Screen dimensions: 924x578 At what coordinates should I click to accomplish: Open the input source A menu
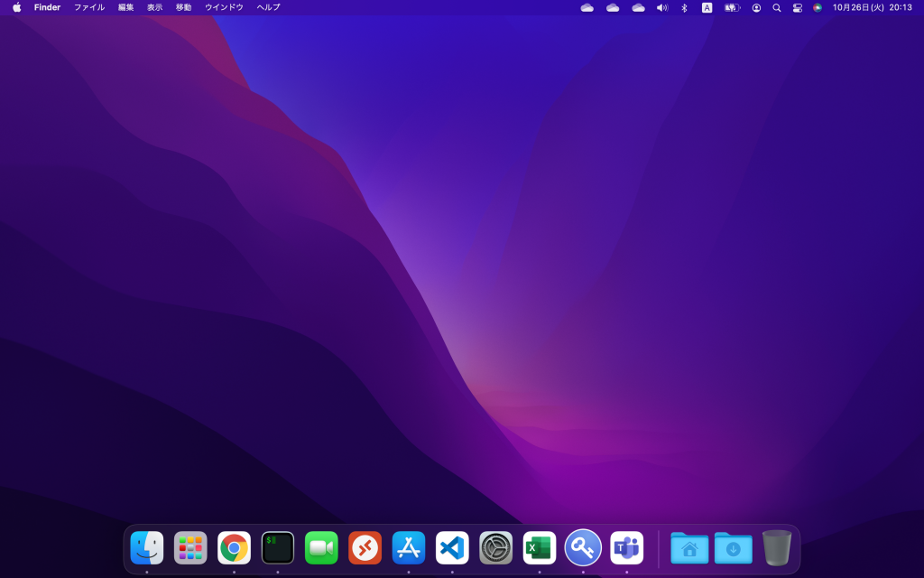click(707, 7)
